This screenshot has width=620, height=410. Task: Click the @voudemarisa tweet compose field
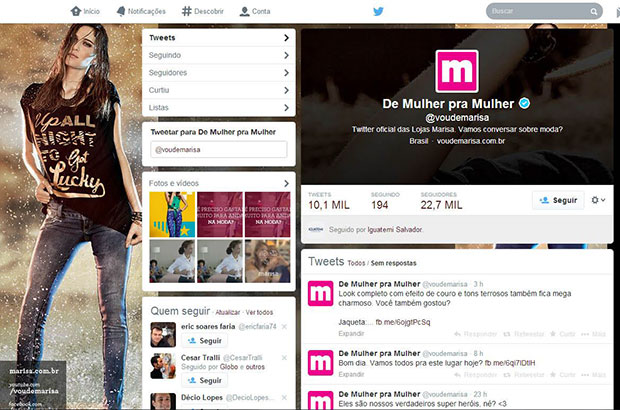[x=219, y=149]
